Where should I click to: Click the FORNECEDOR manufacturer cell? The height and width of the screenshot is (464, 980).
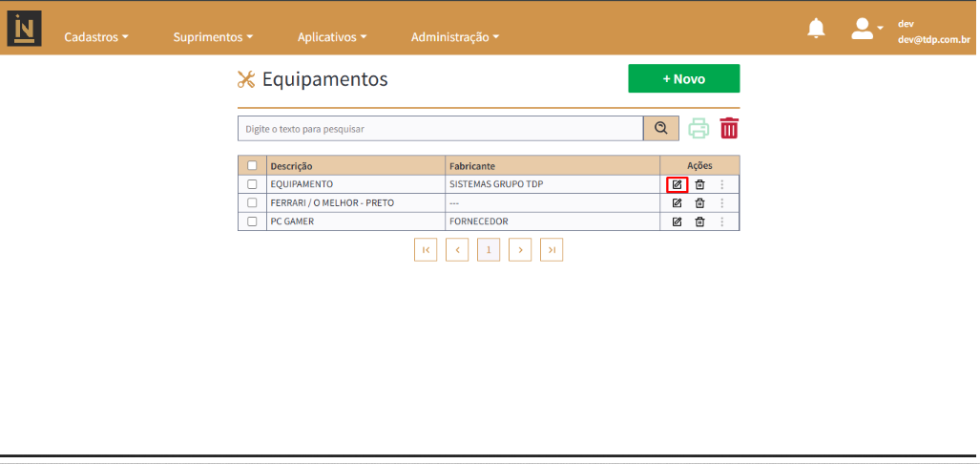[x=553, y=221]
